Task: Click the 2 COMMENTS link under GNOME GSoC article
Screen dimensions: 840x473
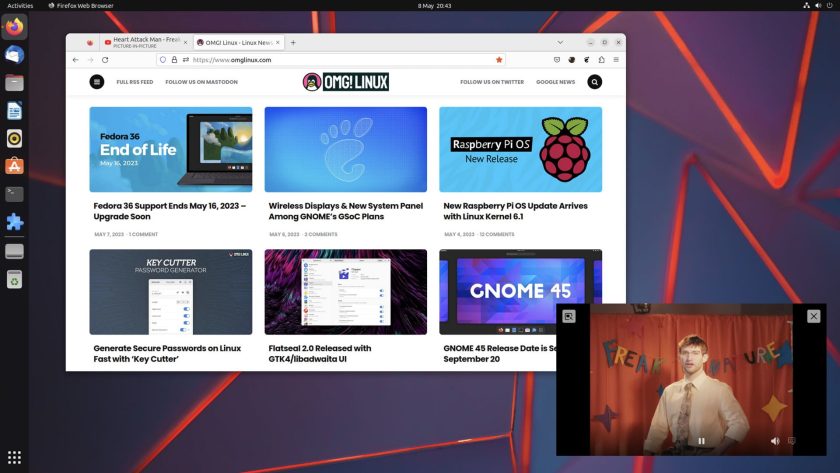Action: [x=321, y=234]
